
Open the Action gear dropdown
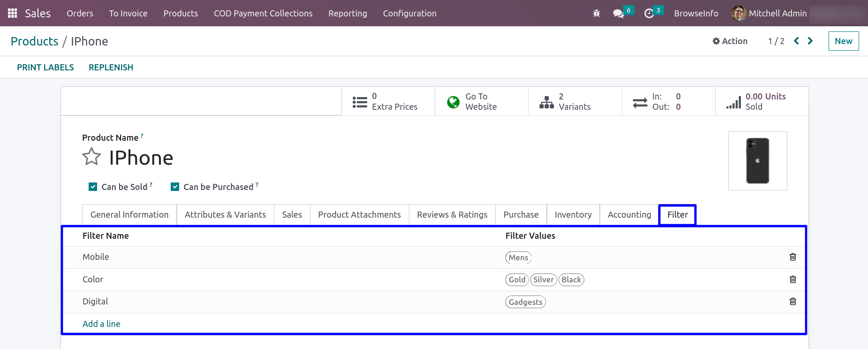point(730,41)
